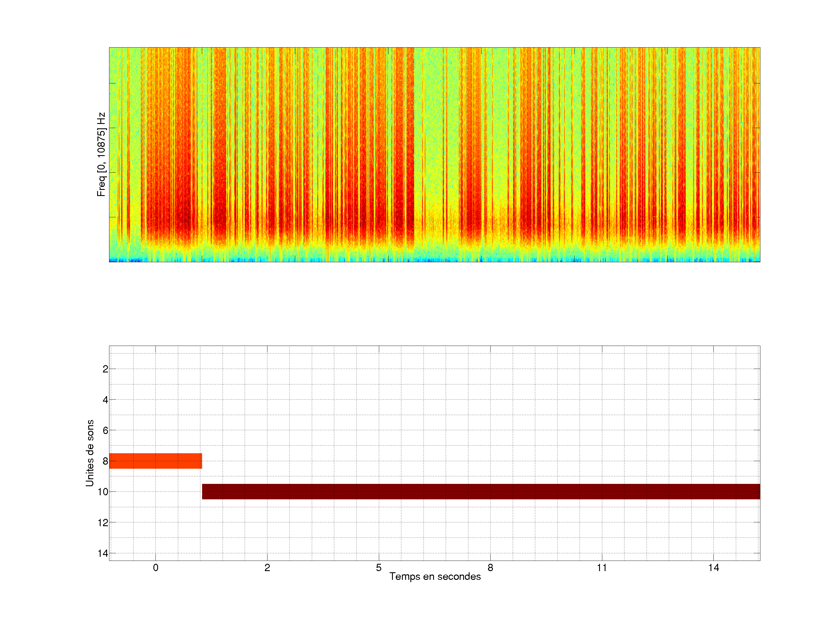This screenshot has height=630, width=840.
Task: Click the orange bar at sound unit 8
Action: click(x=155, y=461)
